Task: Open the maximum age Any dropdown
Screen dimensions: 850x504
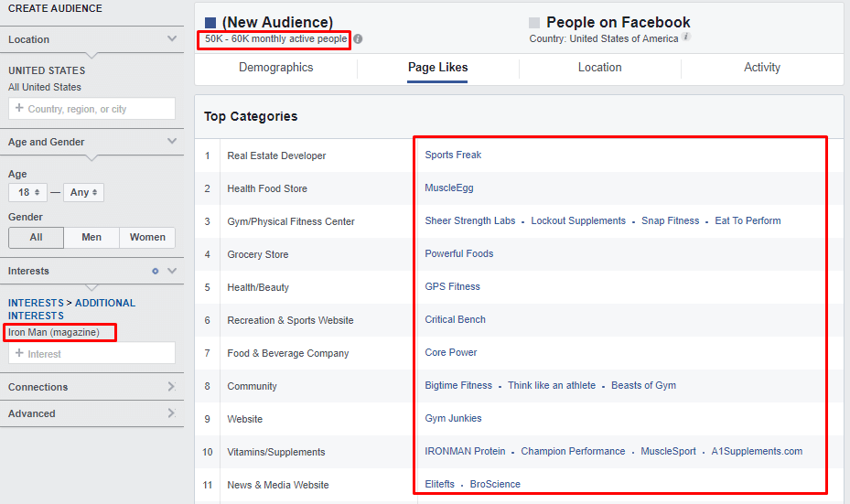Action: coord(83,192)
